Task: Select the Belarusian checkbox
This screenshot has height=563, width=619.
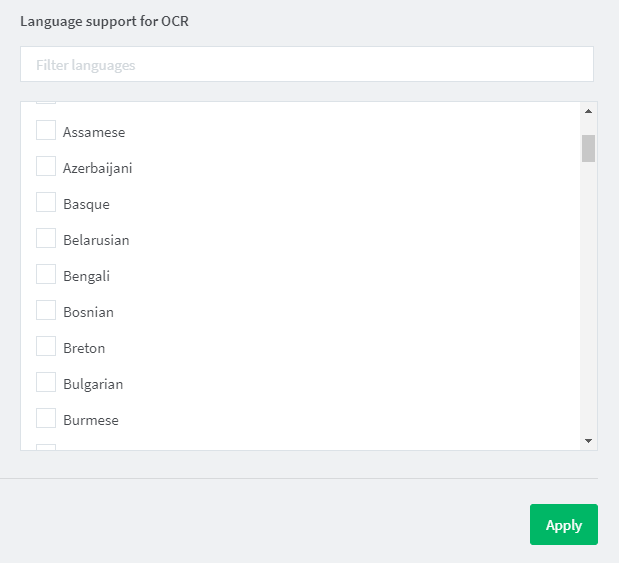Action: [46, 238]
